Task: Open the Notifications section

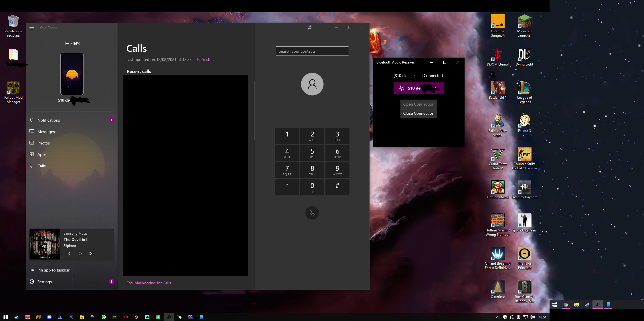Action: (x=49, y=120)
